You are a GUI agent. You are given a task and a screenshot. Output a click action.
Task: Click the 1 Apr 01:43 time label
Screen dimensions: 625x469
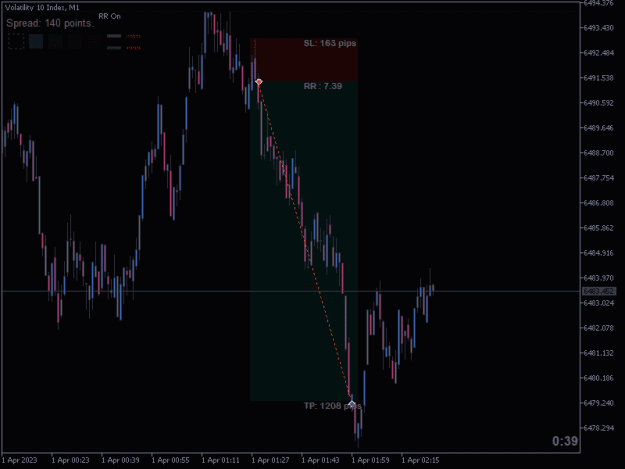pyautogui.click(x=320, y=460)
